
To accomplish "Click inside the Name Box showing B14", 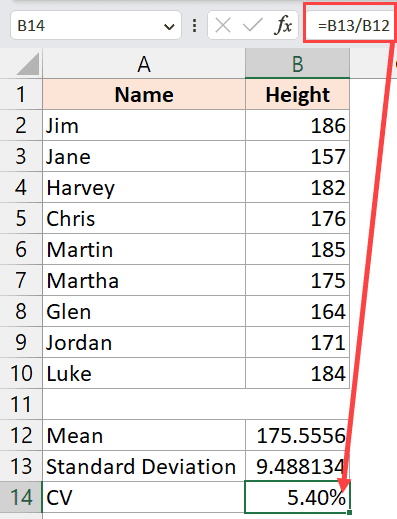I will click(87, 26).
